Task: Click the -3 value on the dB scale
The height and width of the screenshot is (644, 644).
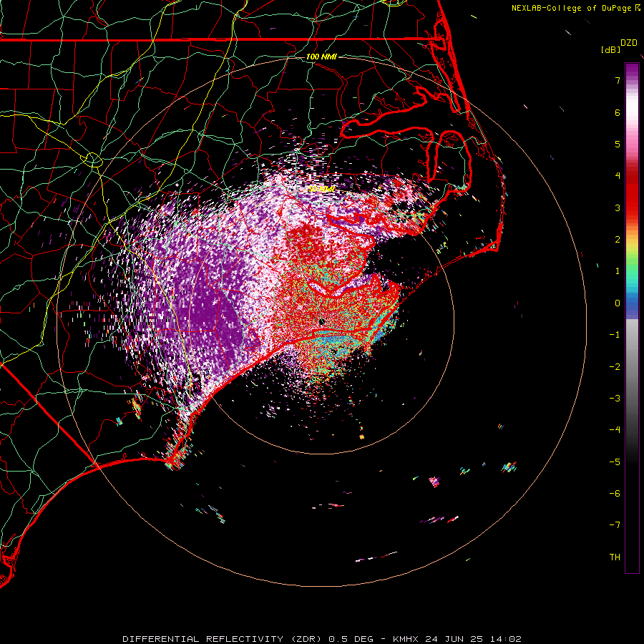Action: [x=615, y=398]
